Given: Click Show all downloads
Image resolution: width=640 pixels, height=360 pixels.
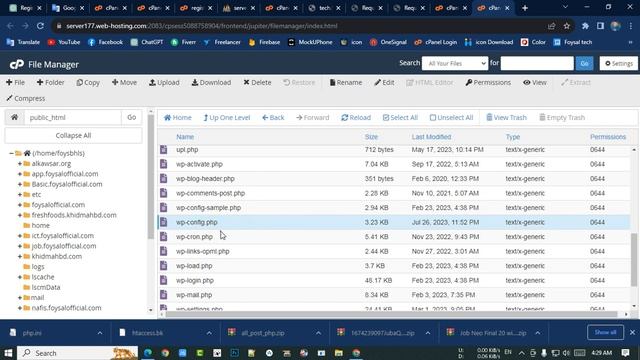Looking at the screenshot, I should (x=605, y=332).
